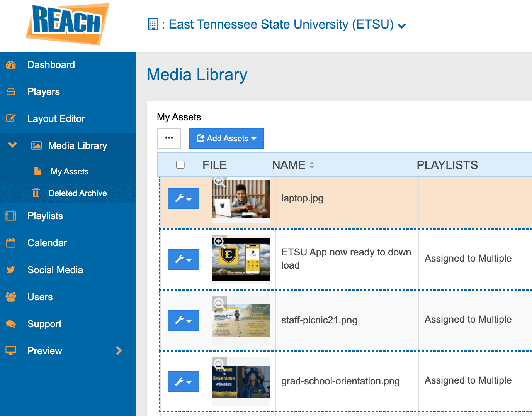Open the Dashboard from the sidebar
Screen dimensions: 532x416
(x=51, y=64)
